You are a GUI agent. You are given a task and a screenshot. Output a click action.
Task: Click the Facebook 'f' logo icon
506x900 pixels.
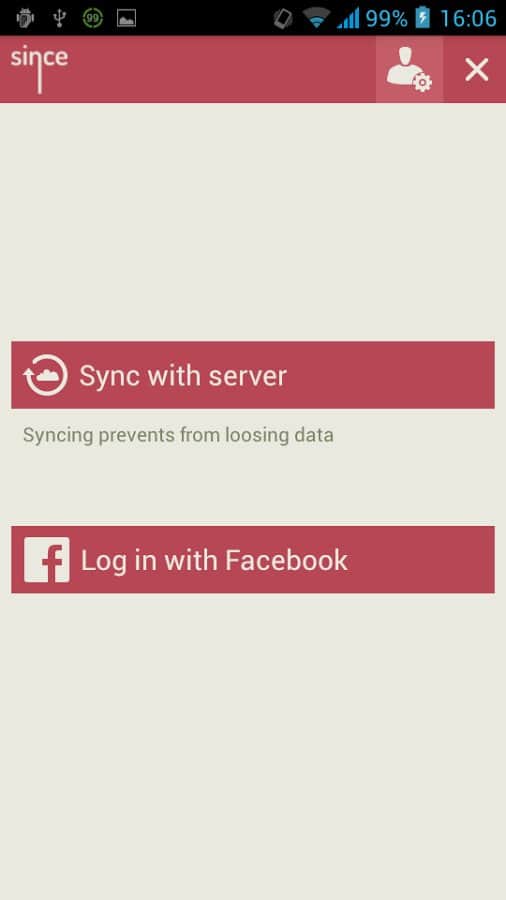coord(46,560)
